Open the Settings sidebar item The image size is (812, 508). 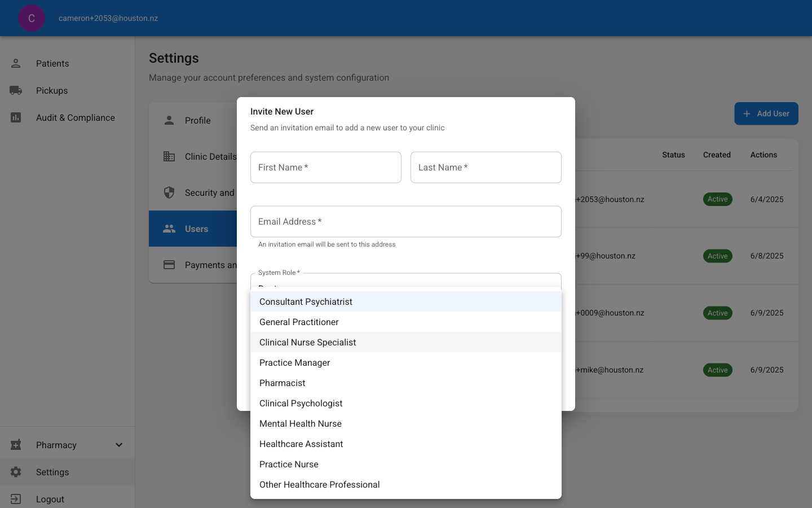[68, 472]
